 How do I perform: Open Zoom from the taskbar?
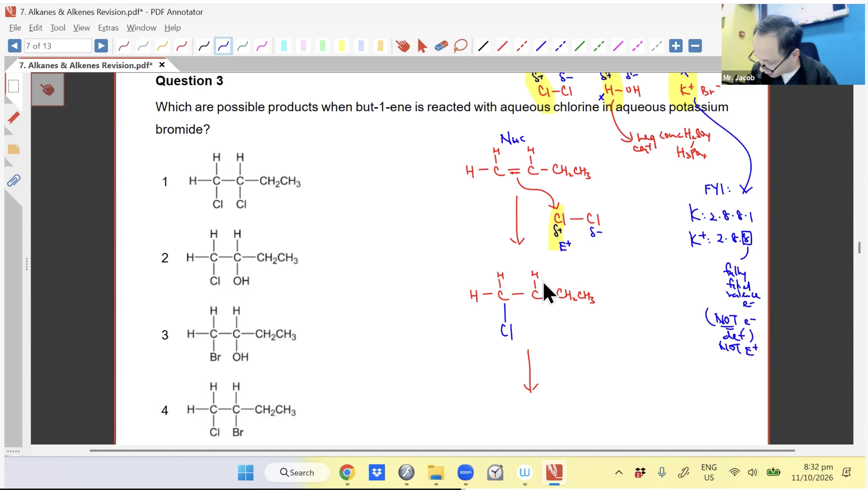pos(465,472)
